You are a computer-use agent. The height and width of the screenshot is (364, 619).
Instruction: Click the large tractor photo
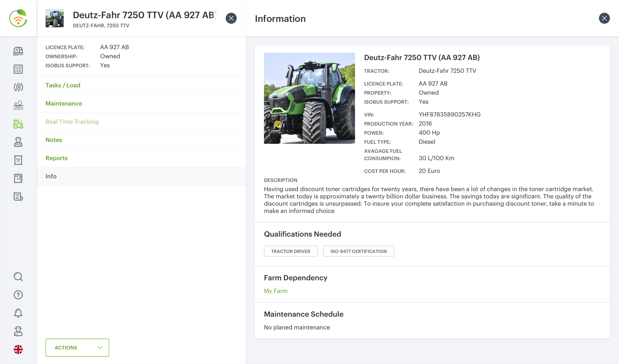click(309, 98)
